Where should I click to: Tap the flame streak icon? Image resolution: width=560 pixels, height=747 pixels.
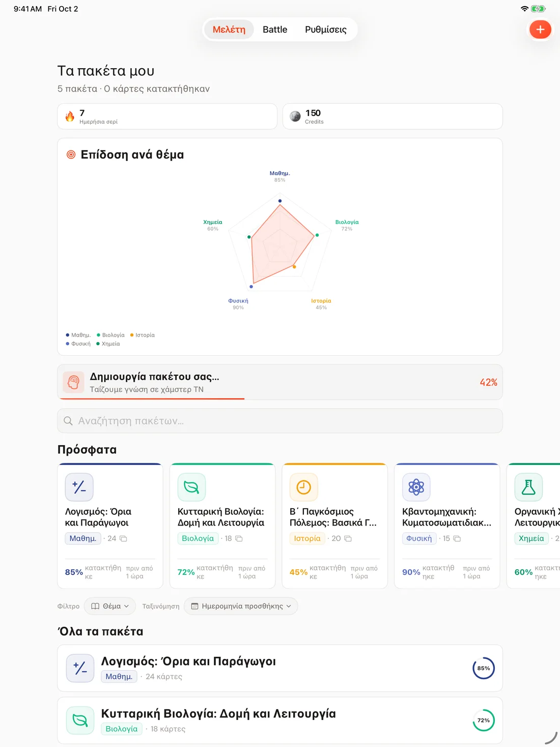(x=70, y=117)
